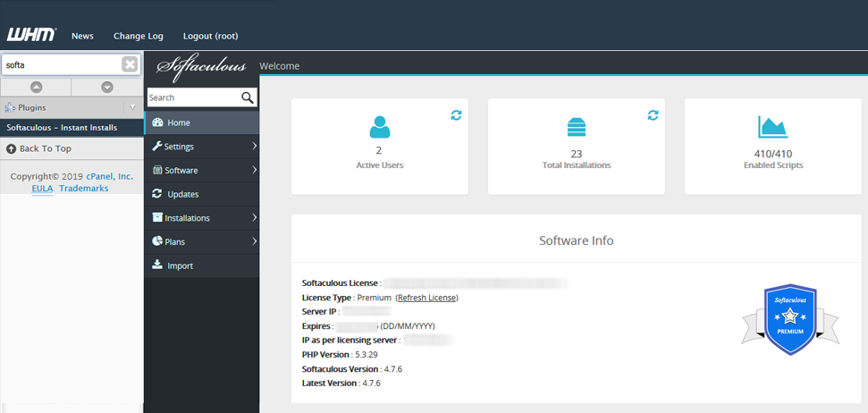Viewport: 868px width, 413px height.
Task: Click the Total Installations stack icon
Action: pos(577,127)
